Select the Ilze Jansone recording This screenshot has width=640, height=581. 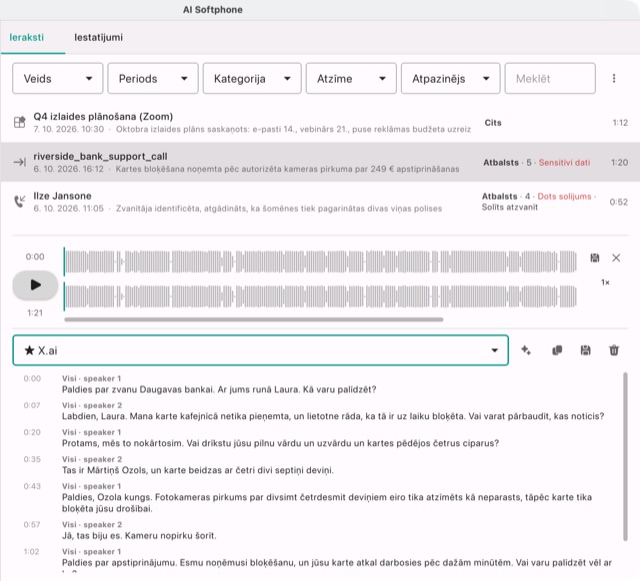click(320, 202)
